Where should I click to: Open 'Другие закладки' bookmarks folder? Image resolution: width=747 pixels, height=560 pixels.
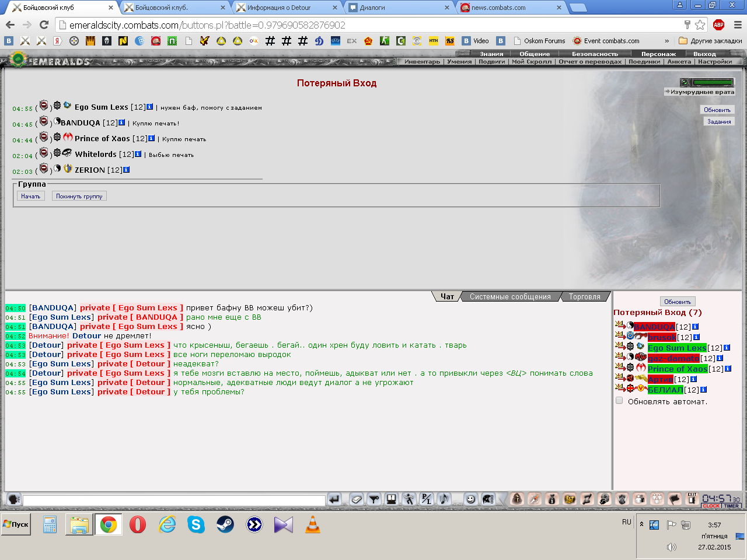pos(711,41)
